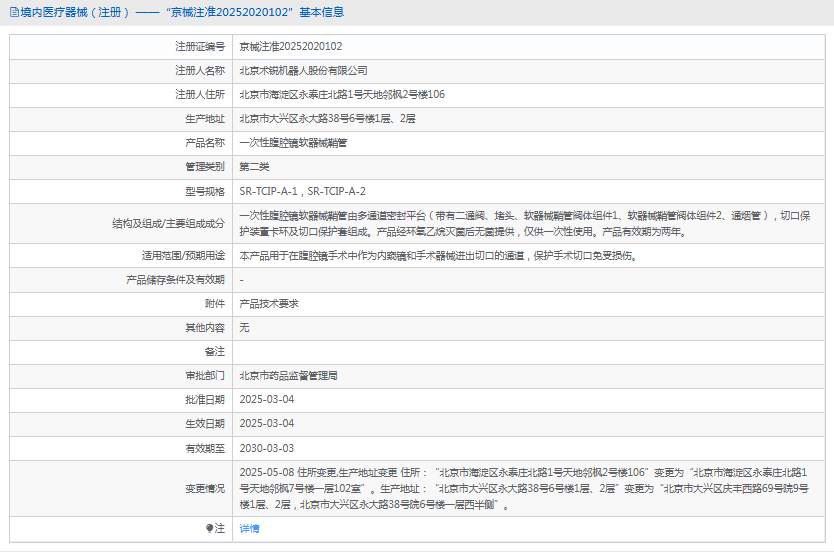Viewport: 834px width, 552px height.
Task: Click the 其他内容 label
Action: pos(205,328)
